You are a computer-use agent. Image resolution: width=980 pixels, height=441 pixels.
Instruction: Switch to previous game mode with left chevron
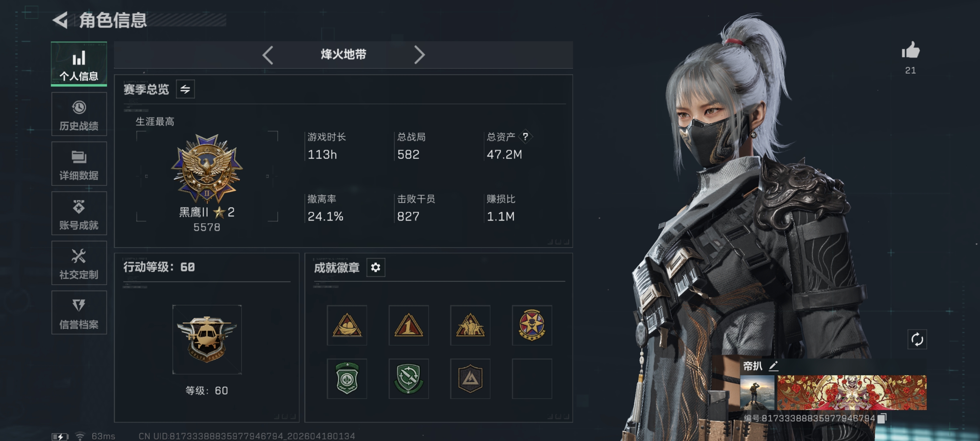268,55
